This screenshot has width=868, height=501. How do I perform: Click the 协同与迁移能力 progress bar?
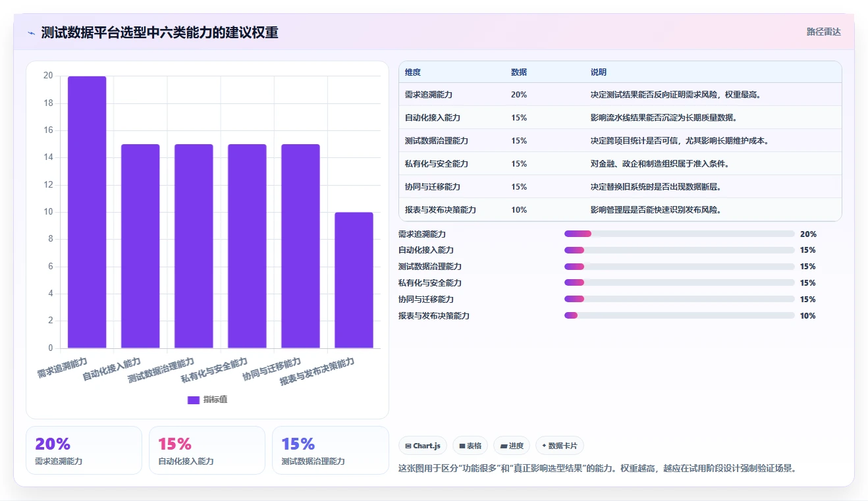pyautogui.click(x=680, y=300)
